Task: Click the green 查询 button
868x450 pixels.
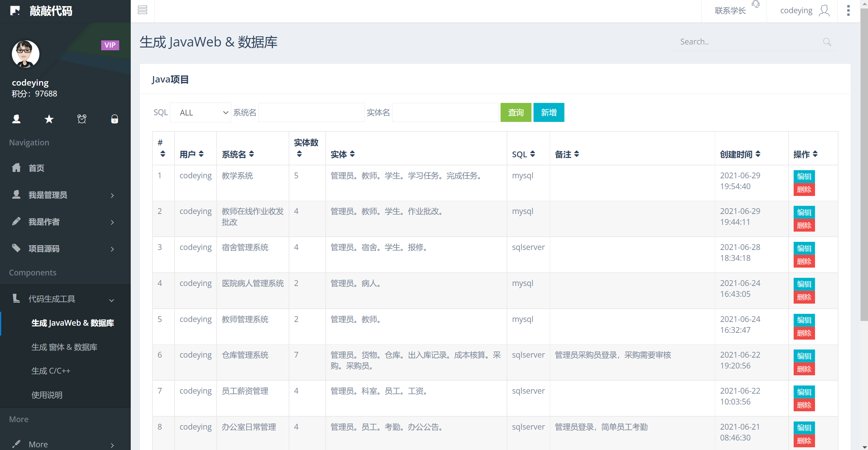Action: tap(516, 112)
